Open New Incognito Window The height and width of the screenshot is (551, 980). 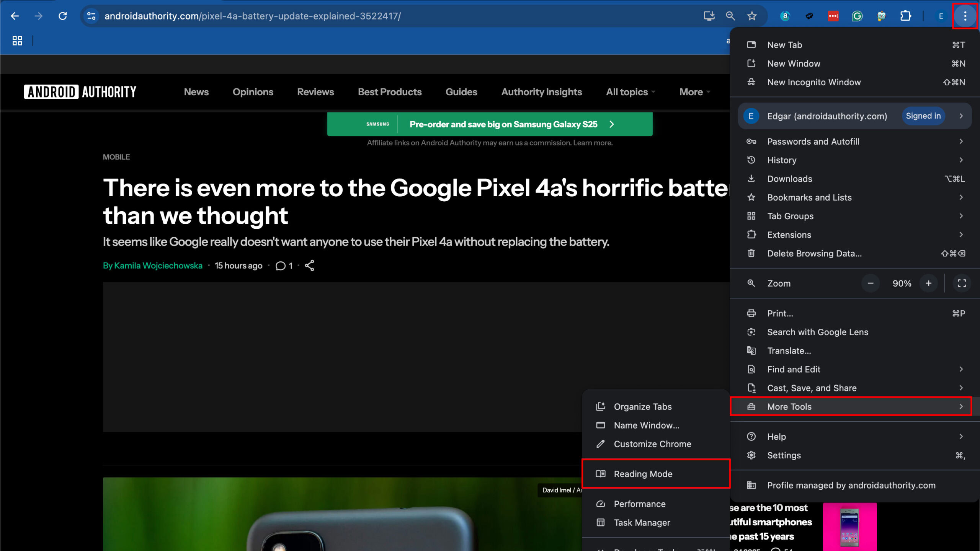click(x=814, y=82)
